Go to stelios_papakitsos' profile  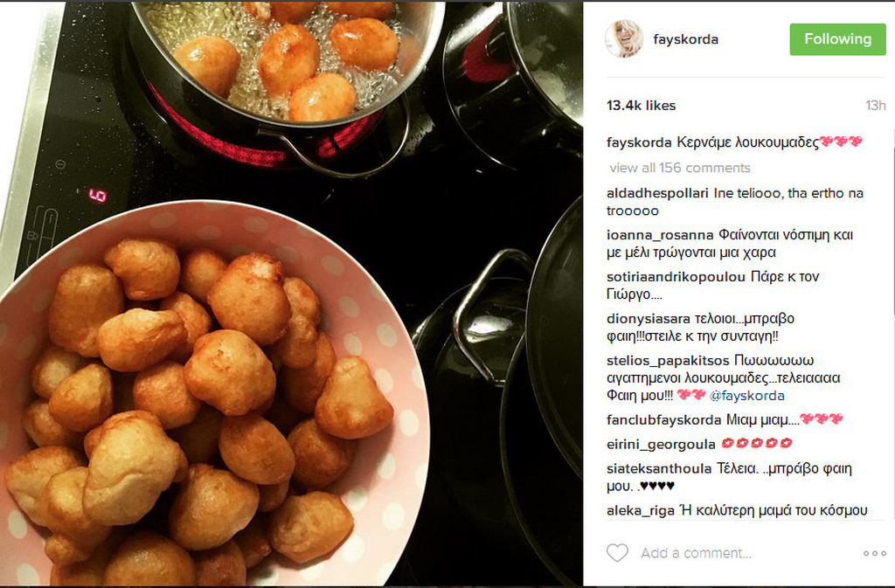pos(668,361)
